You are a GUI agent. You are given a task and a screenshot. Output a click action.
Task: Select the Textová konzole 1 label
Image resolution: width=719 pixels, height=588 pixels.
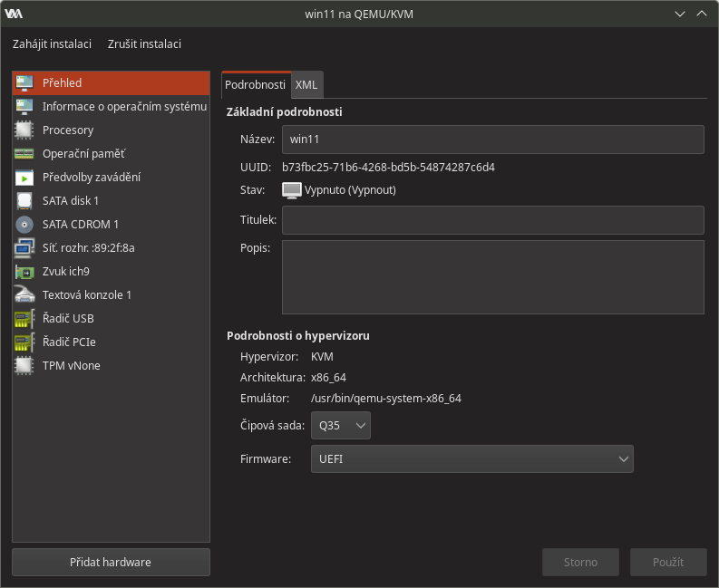(87, 295)
